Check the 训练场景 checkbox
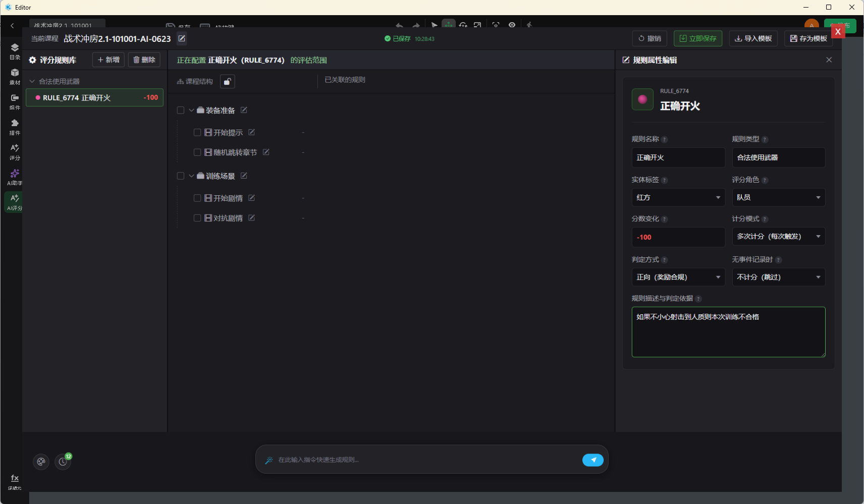 coord(181,176)
